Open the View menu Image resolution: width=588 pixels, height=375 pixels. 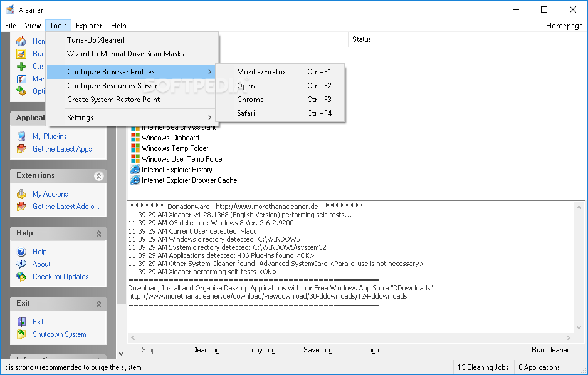pyautogui.click(x=33, y=26)
